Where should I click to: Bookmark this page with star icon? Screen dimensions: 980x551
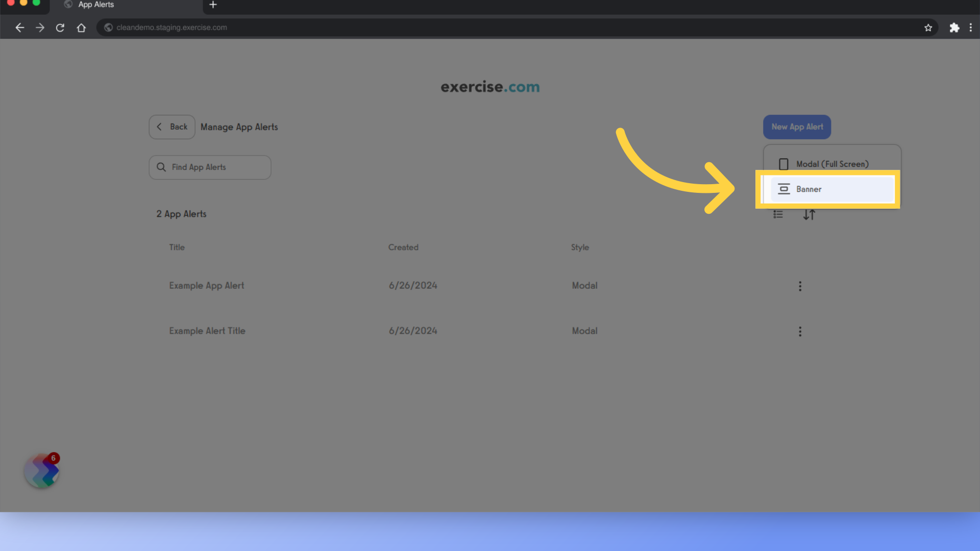928,28
